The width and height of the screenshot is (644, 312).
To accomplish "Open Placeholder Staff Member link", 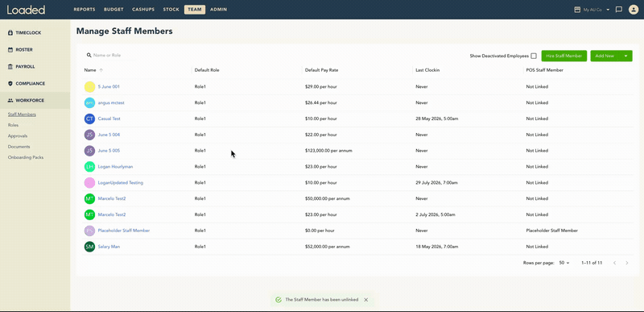I will point(124,231).
